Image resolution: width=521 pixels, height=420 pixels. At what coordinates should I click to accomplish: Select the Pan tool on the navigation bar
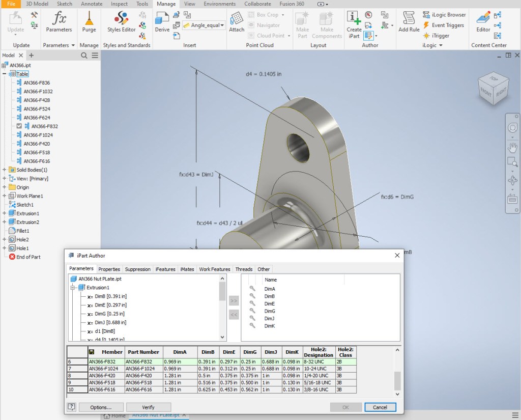[x=513, y=149]
